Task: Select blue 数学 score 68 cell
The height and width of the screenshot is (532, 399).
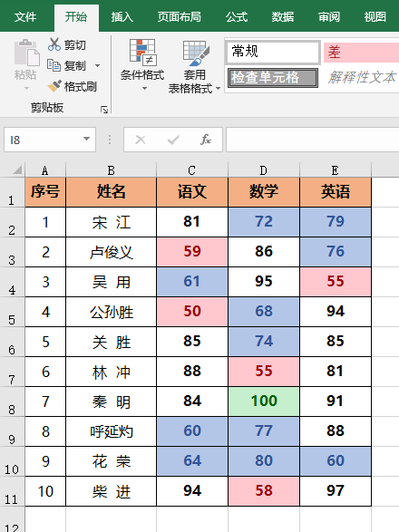Action: pos(264,312)
